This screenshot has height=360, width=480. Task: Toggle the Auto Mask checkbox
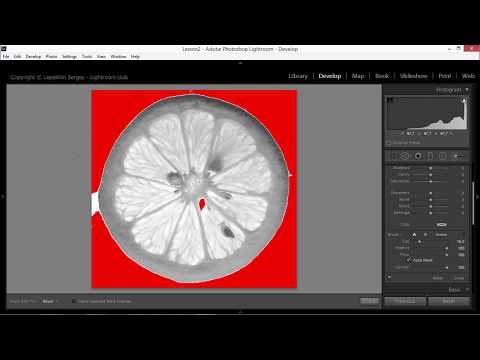tap(409, 260)
